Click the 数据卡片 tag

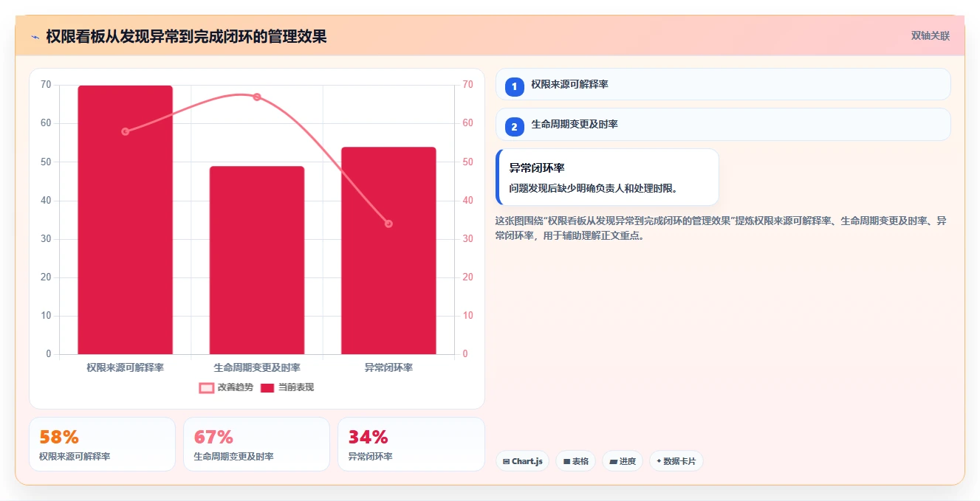pos(676,461)
